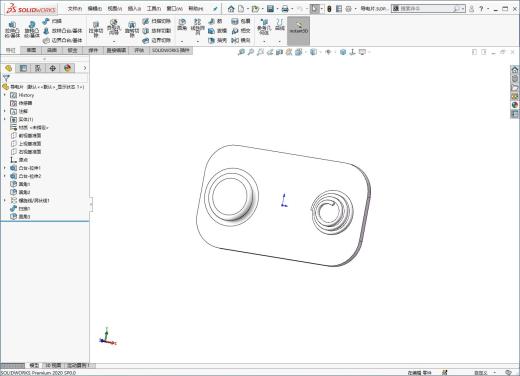Expand the 凸台-拉伸1 feature node

pos(5,168)
